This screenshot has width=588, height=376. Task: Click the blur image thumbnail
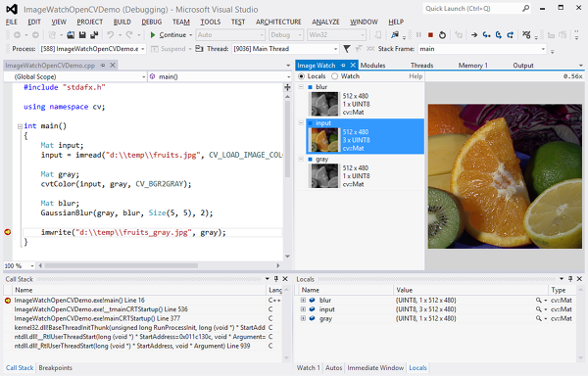click(323, 104)
